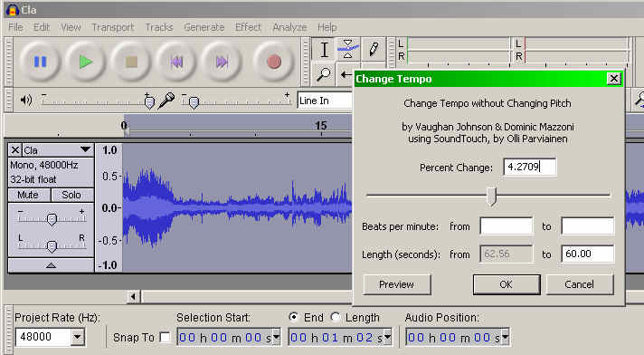
Task: Click the 'Mono, 48000Hz' track info text
Action: pyautogui.click(x=44, y=165)
